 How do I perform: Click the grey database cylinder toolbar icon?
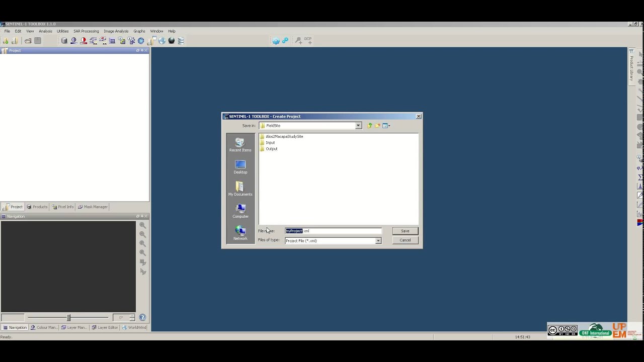click(64, 41)
